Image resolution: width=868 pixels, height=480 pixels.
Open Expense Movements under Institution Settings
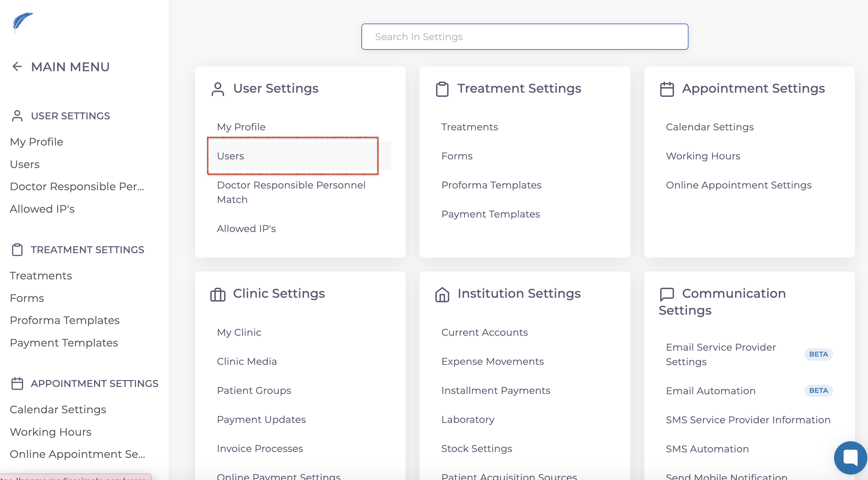click(492, 361)
